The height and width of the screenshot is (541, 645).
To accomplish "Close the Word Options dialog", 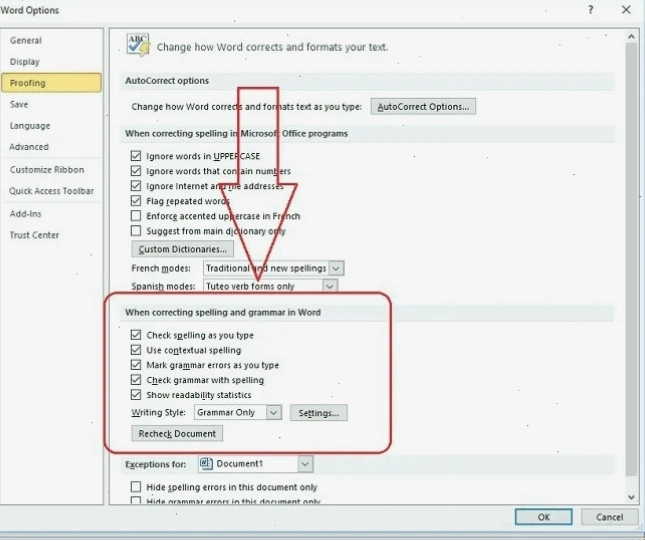I will 626,9.
